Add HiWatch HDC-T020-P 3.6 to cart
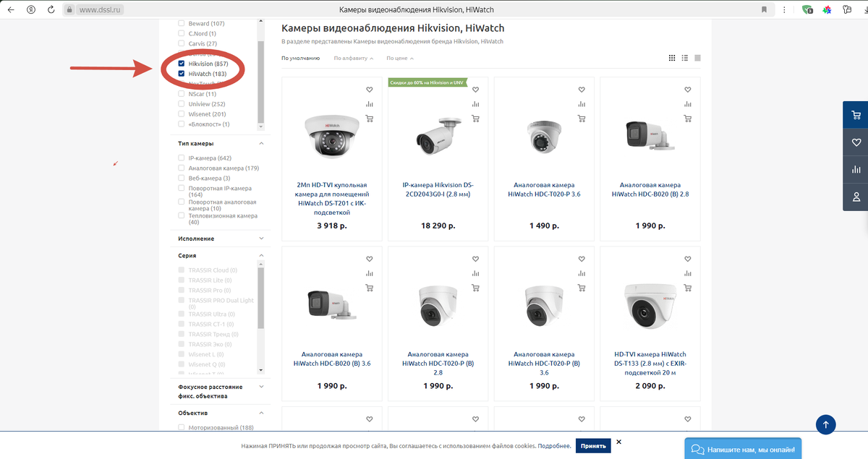Screen dimensions: 868x459 pyautogui.click(x=582, y=119)
